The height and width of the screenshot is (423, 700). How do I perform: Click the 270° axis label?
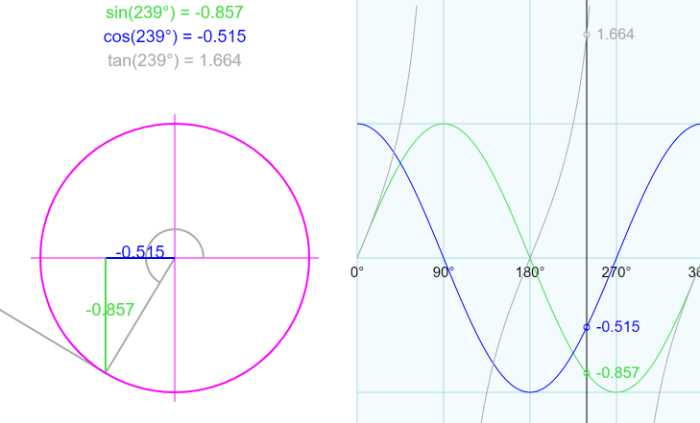pos(616,272)
